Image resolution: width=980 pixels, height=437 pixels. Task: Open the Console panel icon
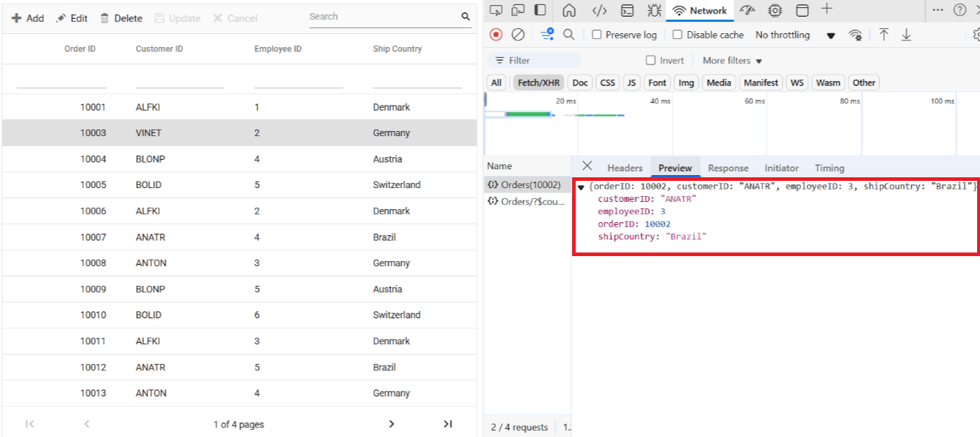[628, 10]
